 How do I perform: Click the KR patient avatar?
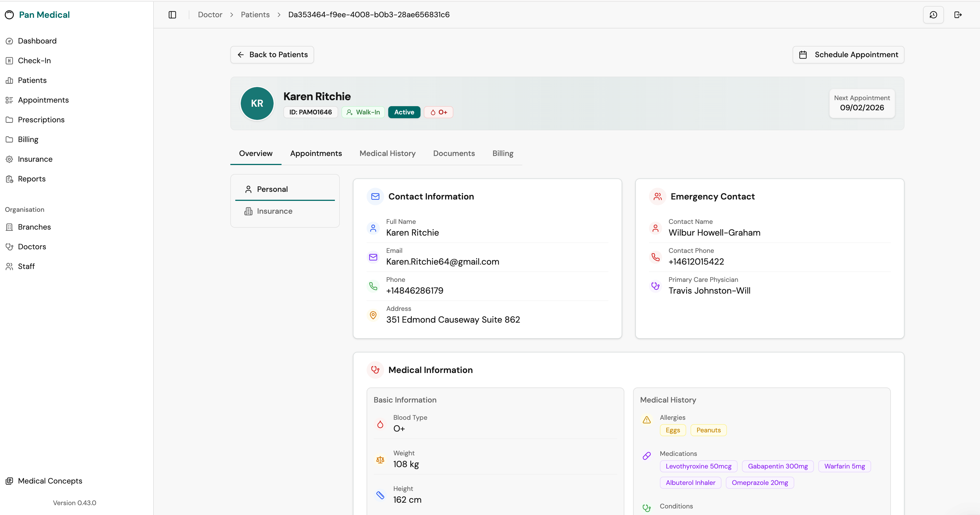[257, 103]
